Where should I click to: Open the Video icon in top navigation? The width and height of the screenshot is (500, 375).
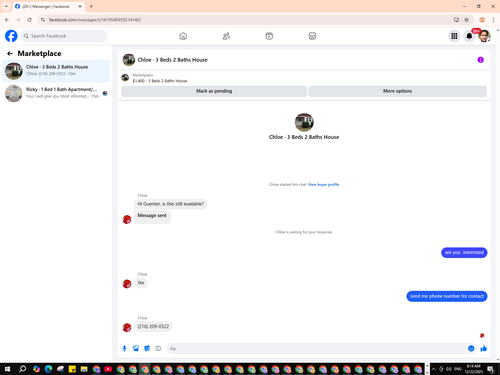click(x=269, y=36)
